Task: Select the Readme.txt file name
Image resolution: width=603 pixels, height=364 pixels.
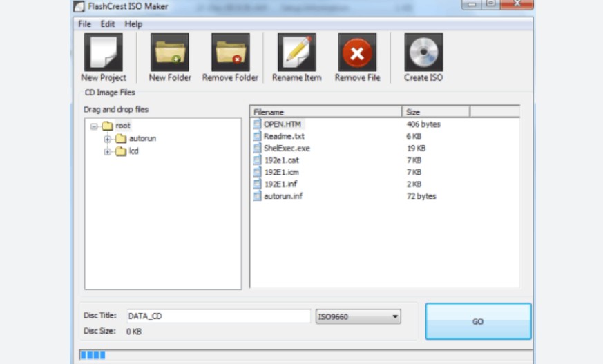Action: point(284,136)
